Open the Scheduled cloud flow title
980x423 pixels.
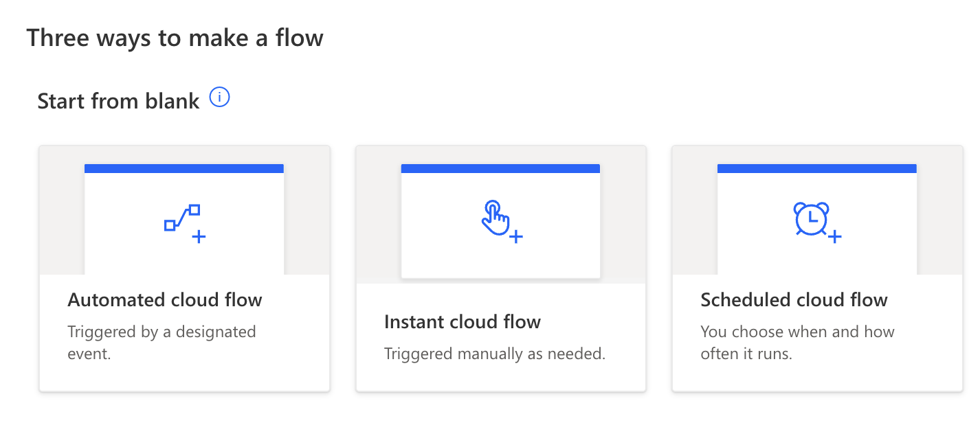pyautogui.click(x=794, y=300)
